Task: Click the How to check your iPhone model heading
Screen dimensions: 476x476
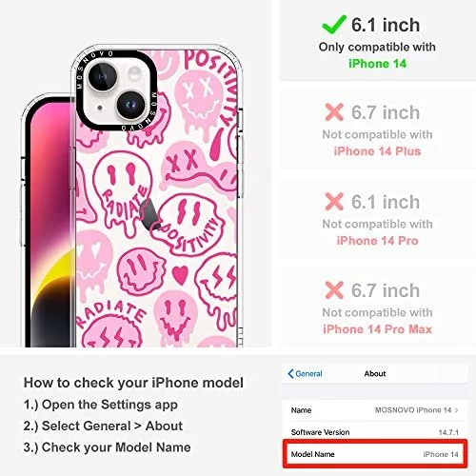Action: (133, 383)
